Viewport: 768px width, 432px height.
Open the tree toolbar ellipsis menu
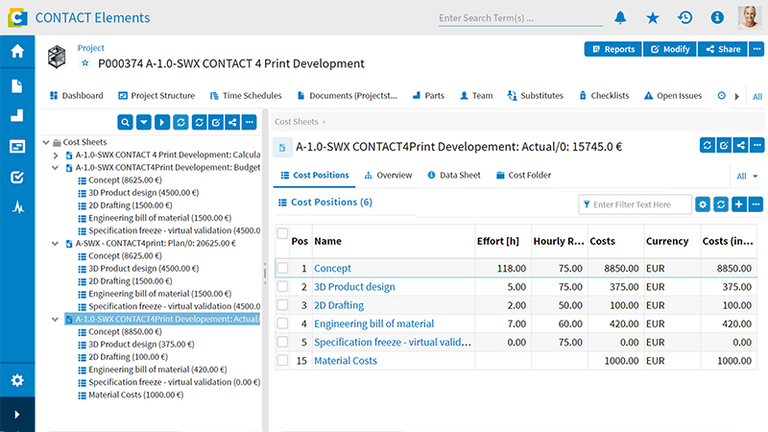point(249,122)
